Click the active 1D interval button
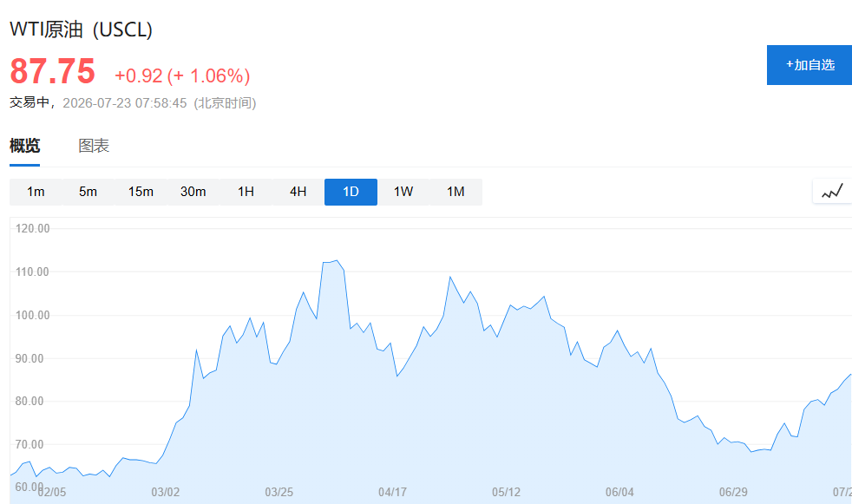 pos(351,192)
